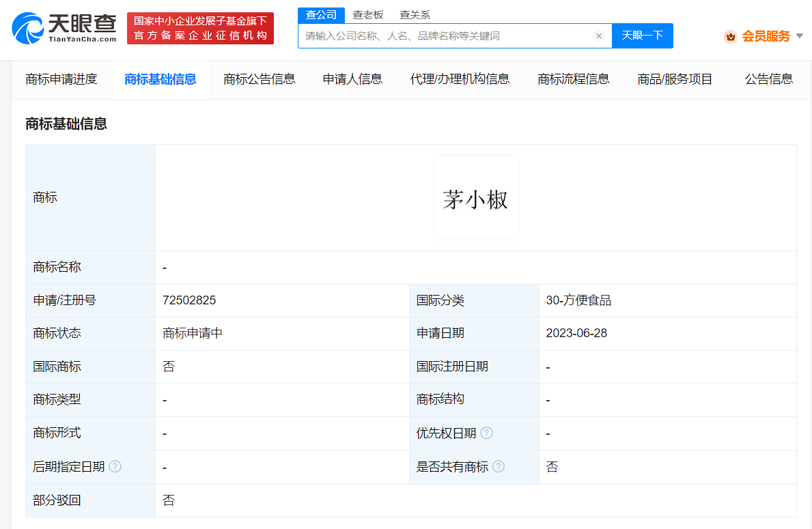Screen dimensions: 812x529
Task: Click the 商标基础信息 section heading
Action: coord(66,124)
